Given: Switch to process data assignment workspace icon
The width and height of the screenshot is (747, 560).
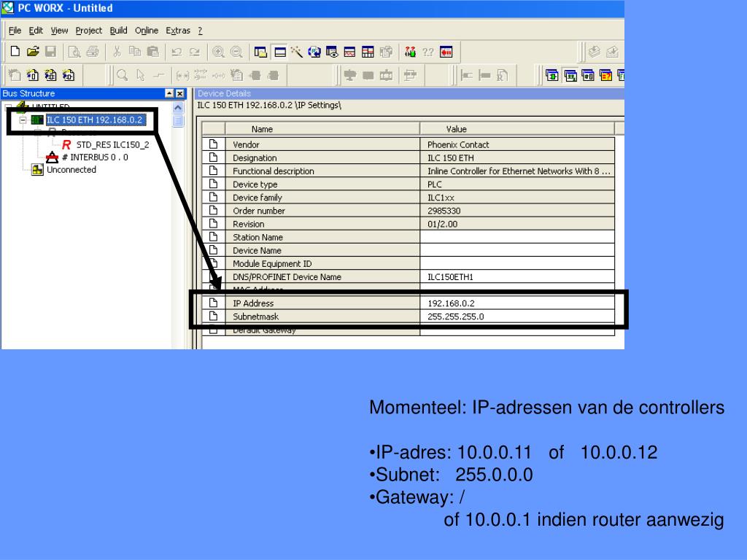Looking at the screenshot, I should coord(588,75).
